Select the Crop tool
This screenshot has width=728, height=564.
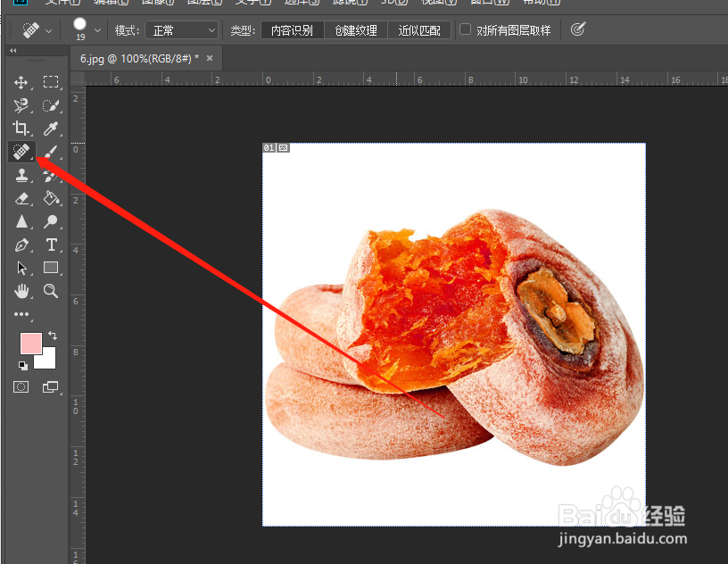[x=21, y=129]
